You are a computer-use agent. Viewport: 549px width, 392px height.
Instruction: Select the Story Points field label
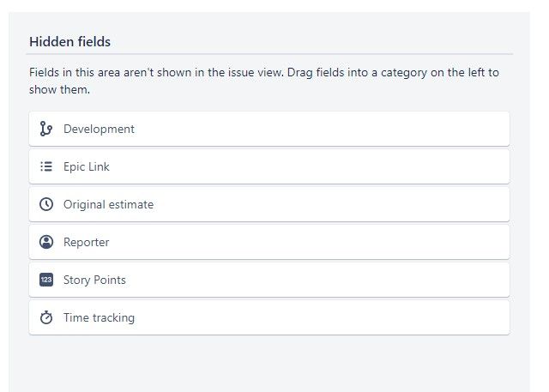pos(94,280)
